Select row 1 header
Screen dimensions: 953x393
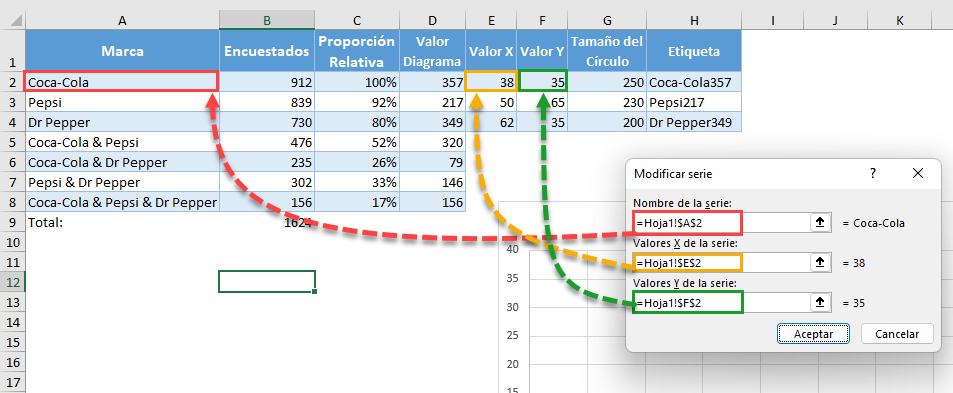pyautogui.click(x=12, y=50)
